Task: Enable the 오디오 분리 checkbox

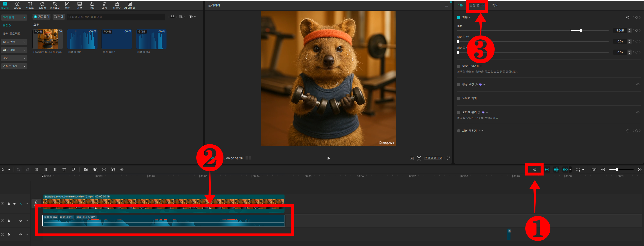Action: coord(459,113)
